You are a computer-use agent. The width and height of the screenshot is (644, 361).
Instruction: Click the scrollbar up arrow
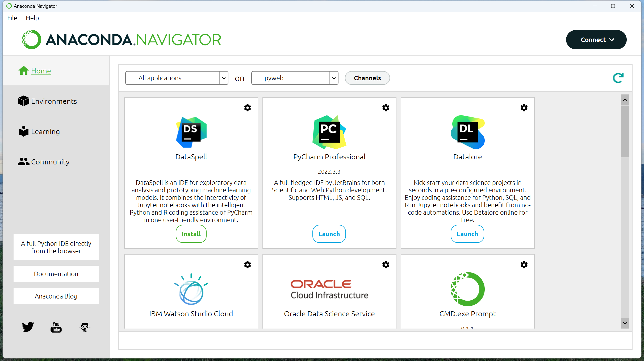tap(625, 100)
